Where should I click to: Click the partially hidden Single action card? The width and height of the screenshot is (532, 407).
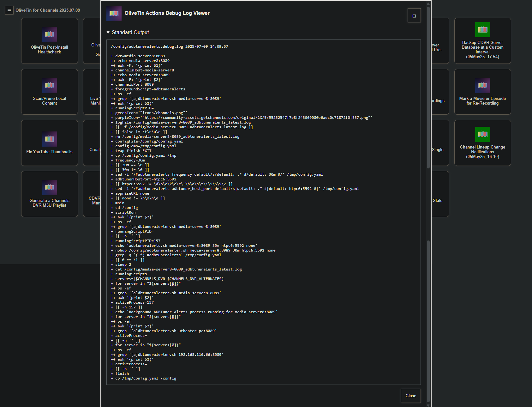coord(439,143)
